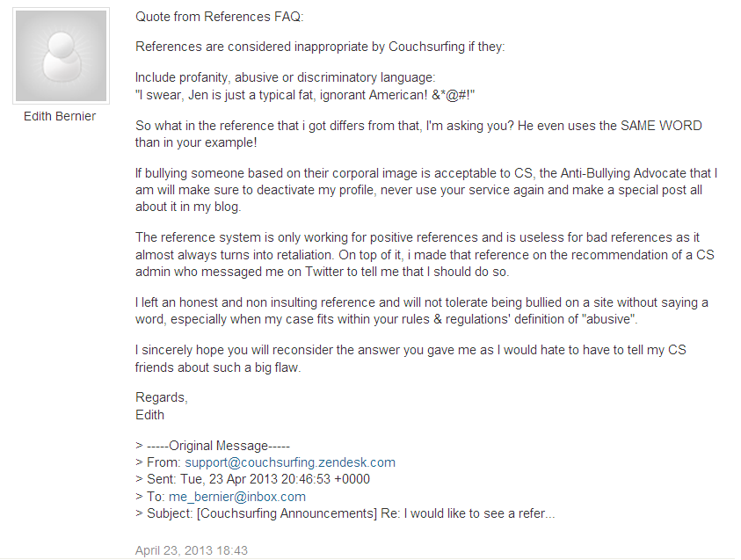Screen dimensions: 741x560
Task: Click the '-----Original Message-----' header line
Action: (213, 446)
